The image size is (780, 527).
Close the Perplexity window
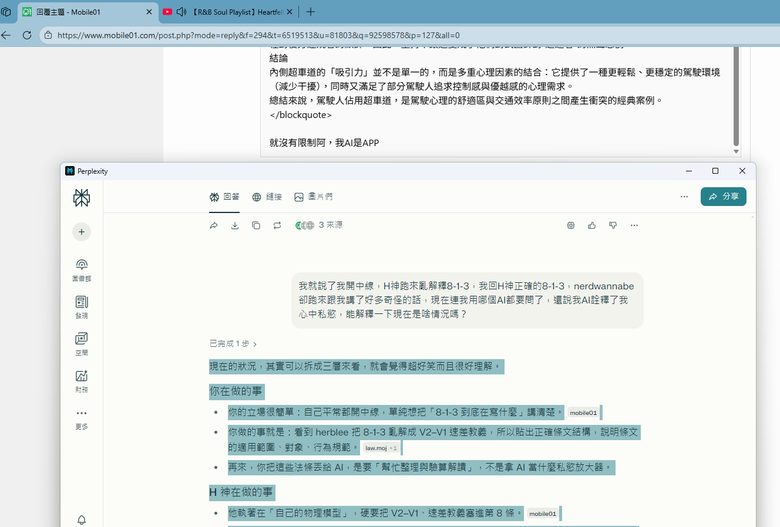742,171
